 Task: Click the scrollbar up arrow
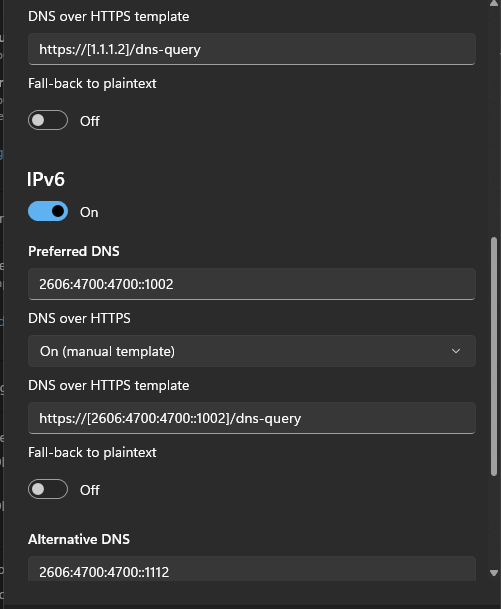pyautogui.click(x=494, y=3)
